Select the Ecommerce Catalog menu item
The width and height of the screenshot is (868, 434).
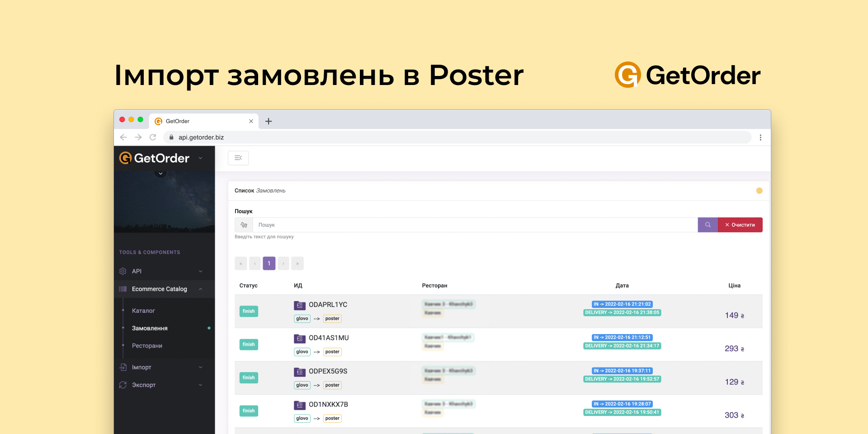coord(164,289)
